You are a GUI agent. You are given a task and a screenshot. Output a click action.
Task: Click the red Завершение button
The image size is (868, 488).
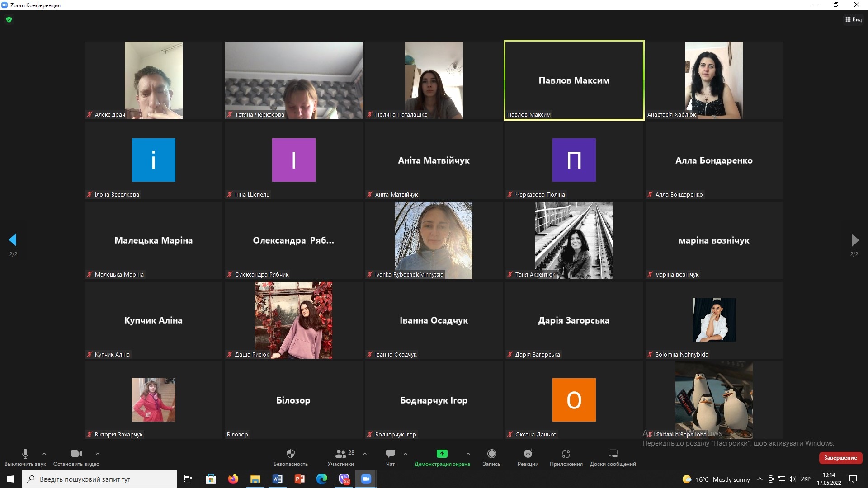[x=840, y=458]
